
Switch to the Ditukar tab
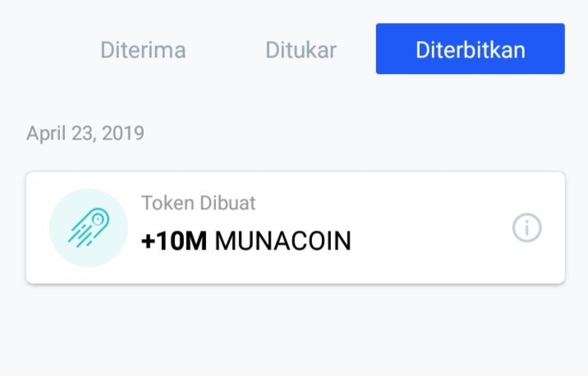click(x=301, y=49)
